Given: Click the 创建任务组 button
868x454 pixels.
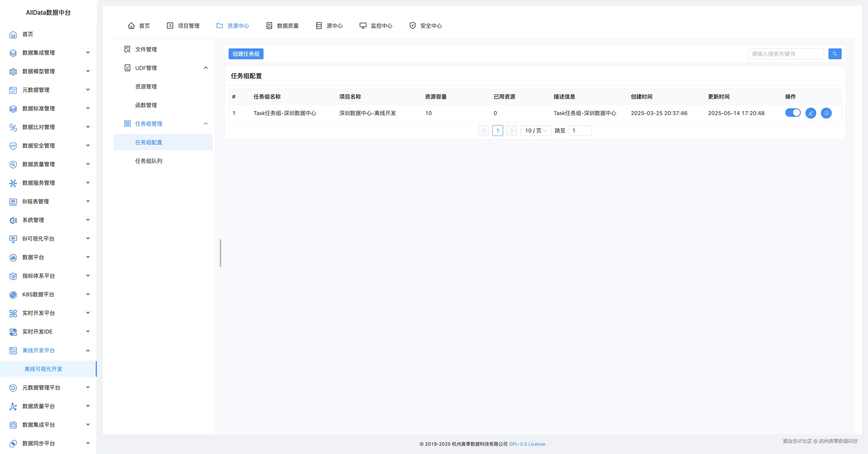Looking at the screenshot, I should [246, 54].
